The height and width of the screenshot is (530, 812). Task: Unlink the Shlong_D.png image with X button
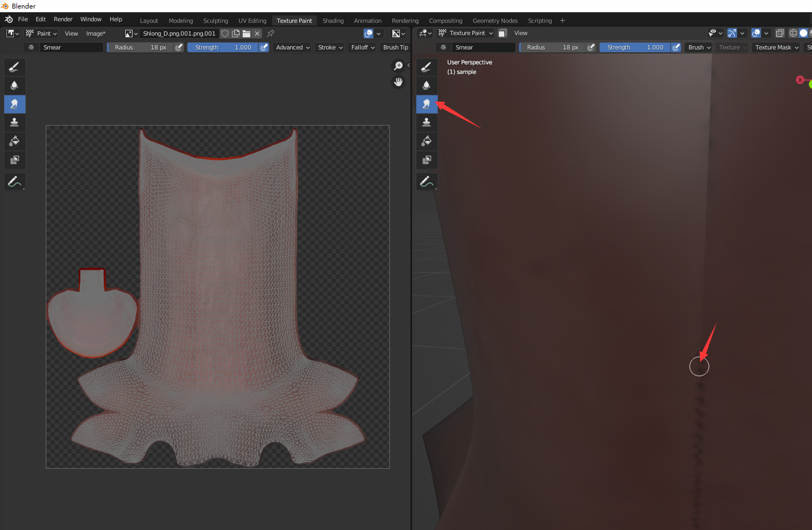tap(257, 34)
